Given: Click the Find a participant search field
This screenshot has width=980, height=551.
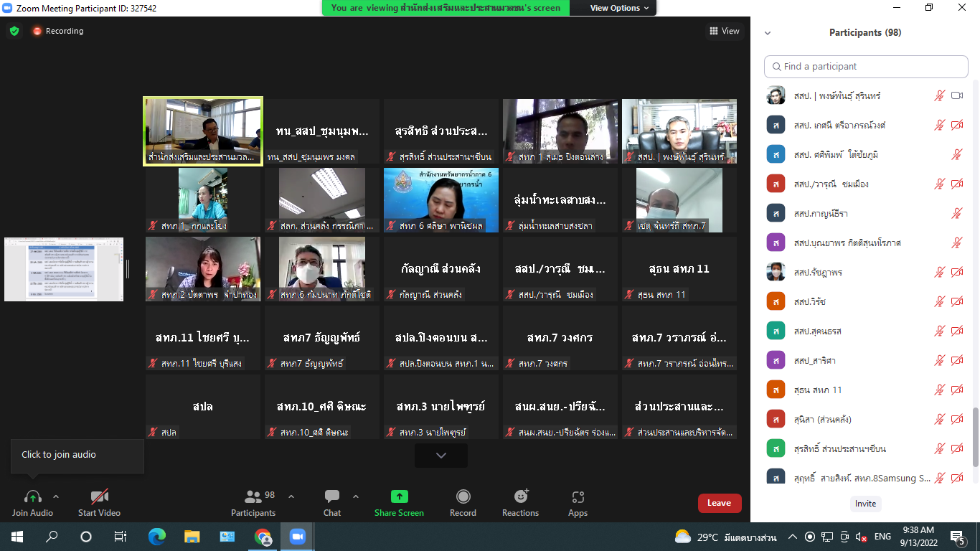Looking at the screenshot, I should coord(866,66).
